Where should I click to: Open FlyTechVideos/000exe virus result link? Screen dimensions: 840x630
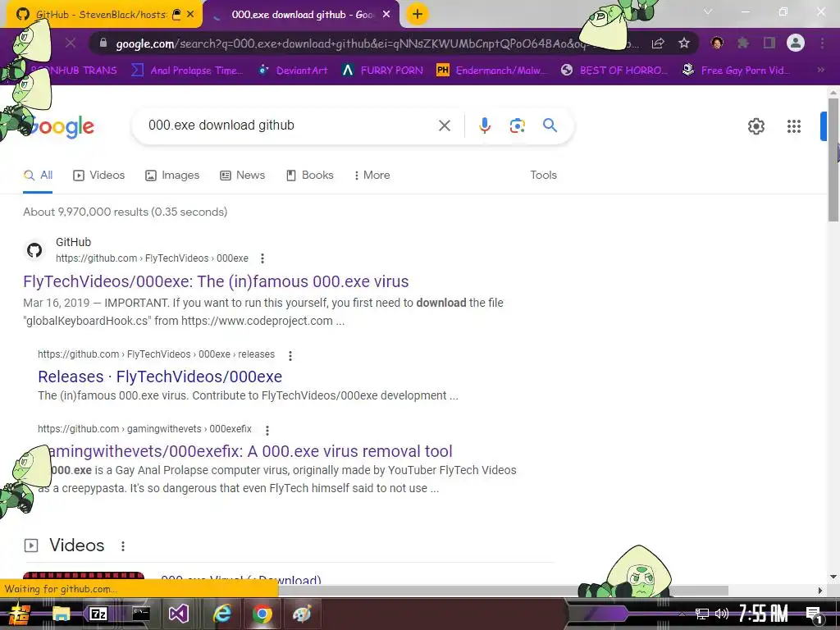coord(216,282)
